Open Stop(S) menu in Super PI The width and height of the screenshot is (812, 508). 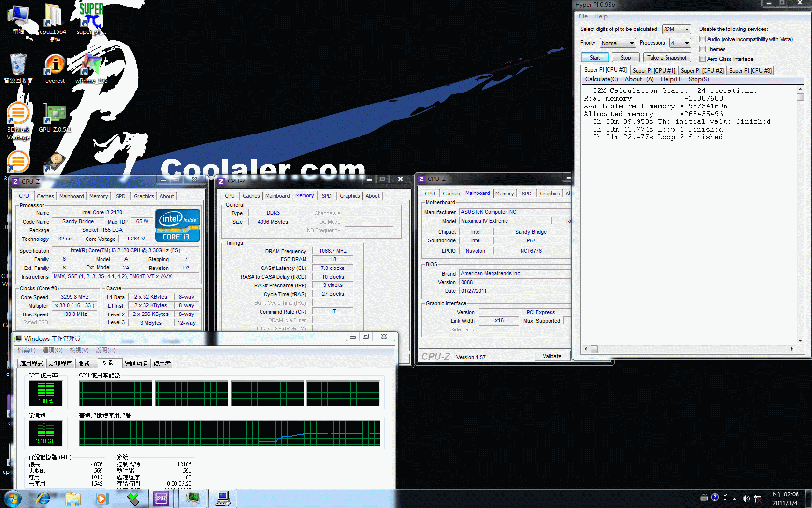tap(698, 79)
